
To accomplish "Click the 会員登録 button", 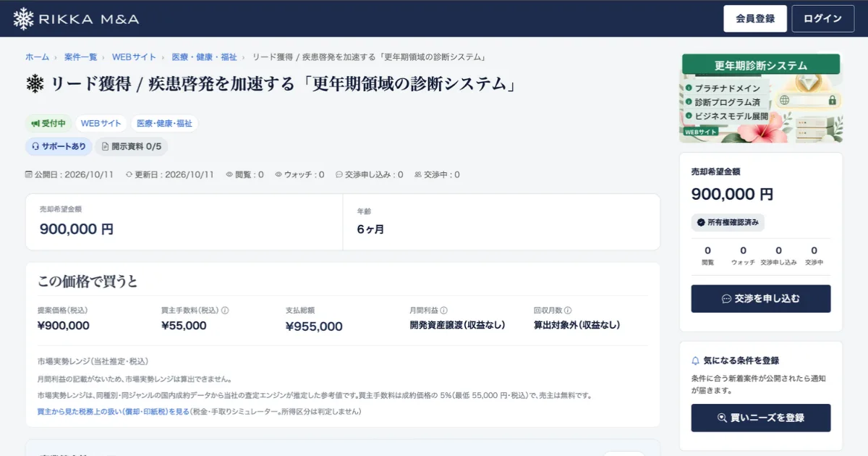I will click(x=755, y=19).
